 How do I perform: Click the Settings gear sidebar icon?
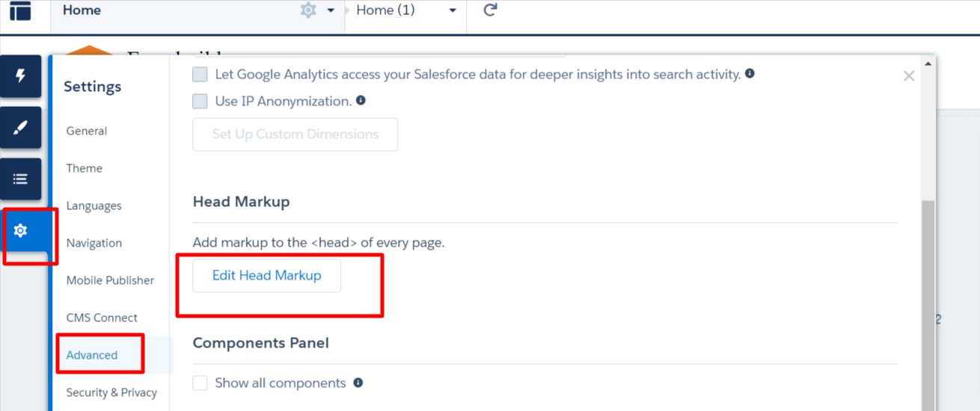[20, 231]
